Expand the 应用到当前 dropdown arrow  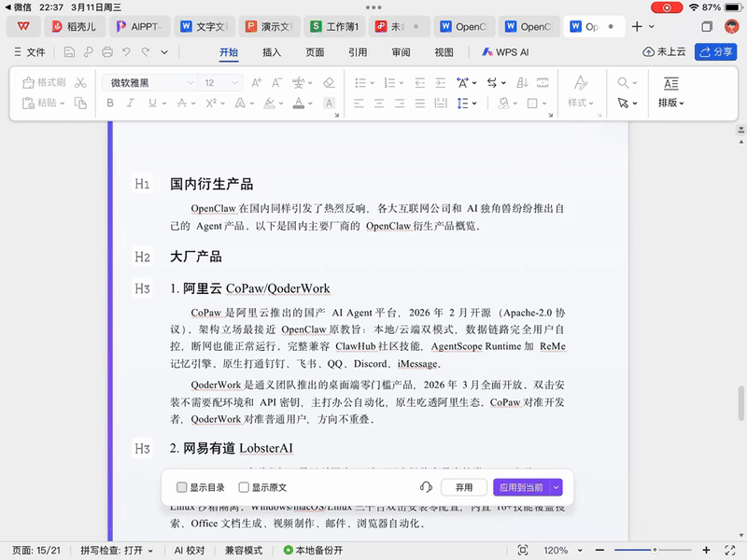[556, 487]
